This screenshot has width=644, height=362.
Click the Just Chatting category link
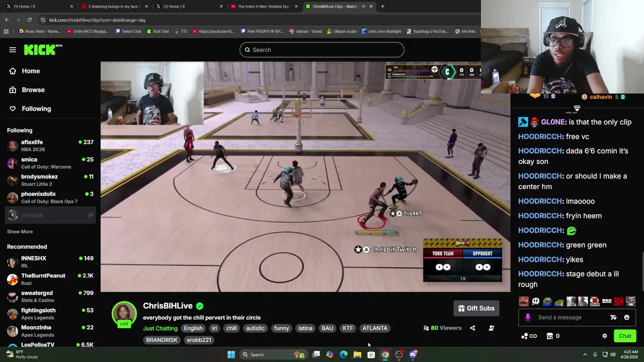pyautogui.click(x=160, y=328)
